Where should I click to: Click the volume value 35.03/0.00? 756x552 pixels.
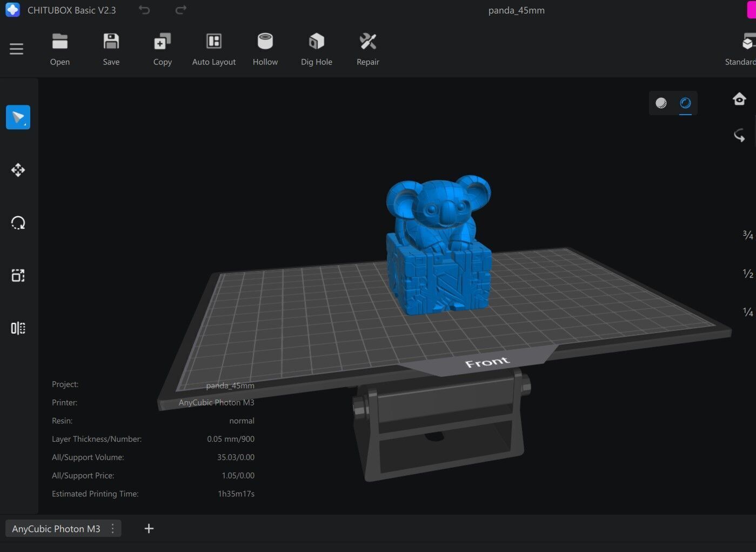coord(236,457)
